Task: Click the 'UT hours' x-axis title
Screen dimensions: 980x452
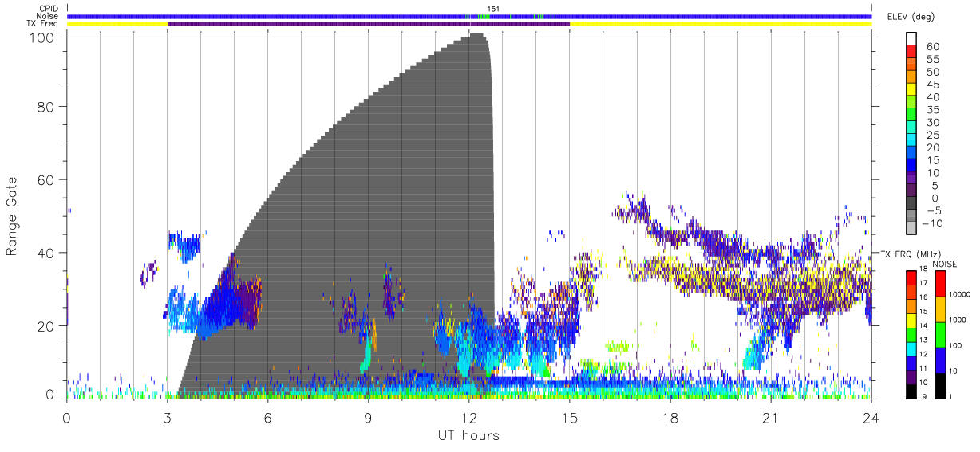Action: click(x=468, y=436)
